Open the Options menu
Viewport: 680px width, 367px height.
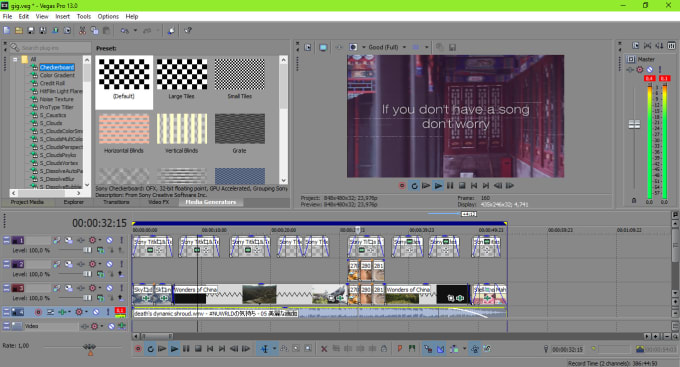point(108,16)
